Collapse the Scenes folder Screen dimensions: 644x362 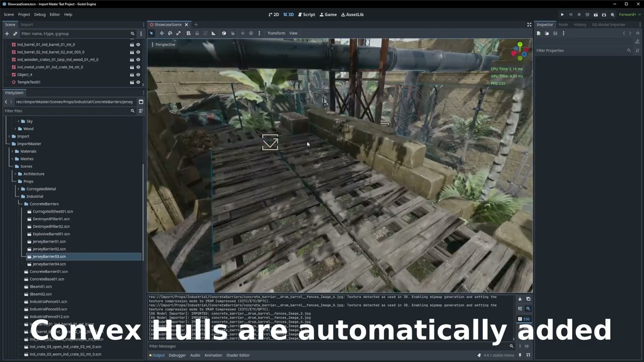point(11,166)
